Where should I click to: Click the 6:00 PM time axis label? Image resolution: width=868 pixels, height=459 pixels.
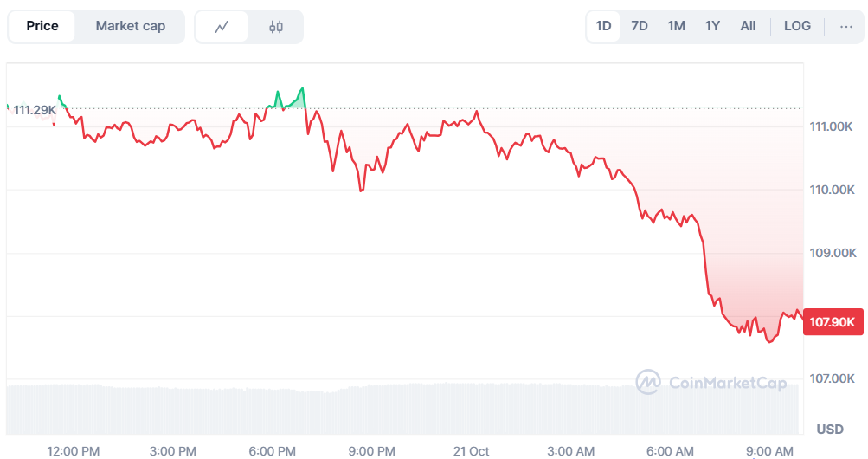click(272, 450)
